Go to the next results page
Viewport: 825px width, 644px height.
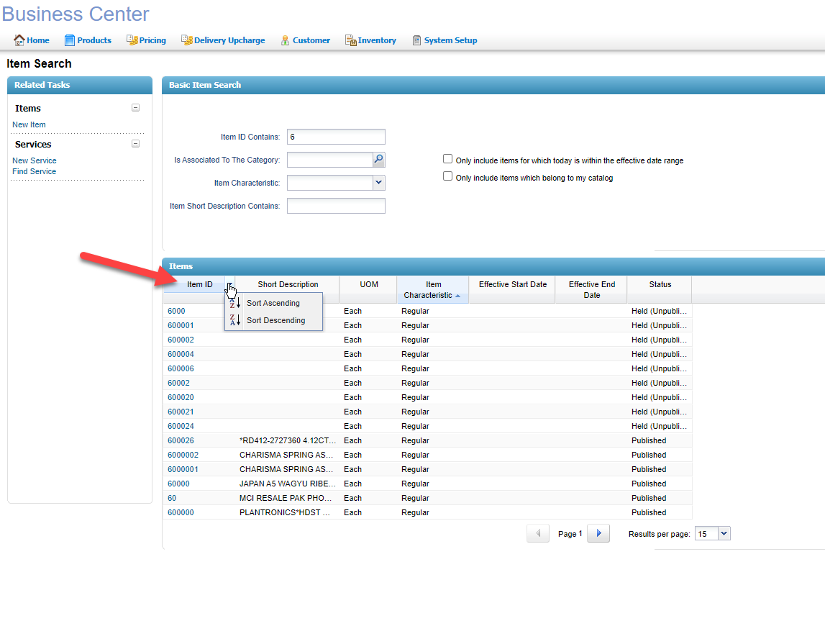pos(598,534)
